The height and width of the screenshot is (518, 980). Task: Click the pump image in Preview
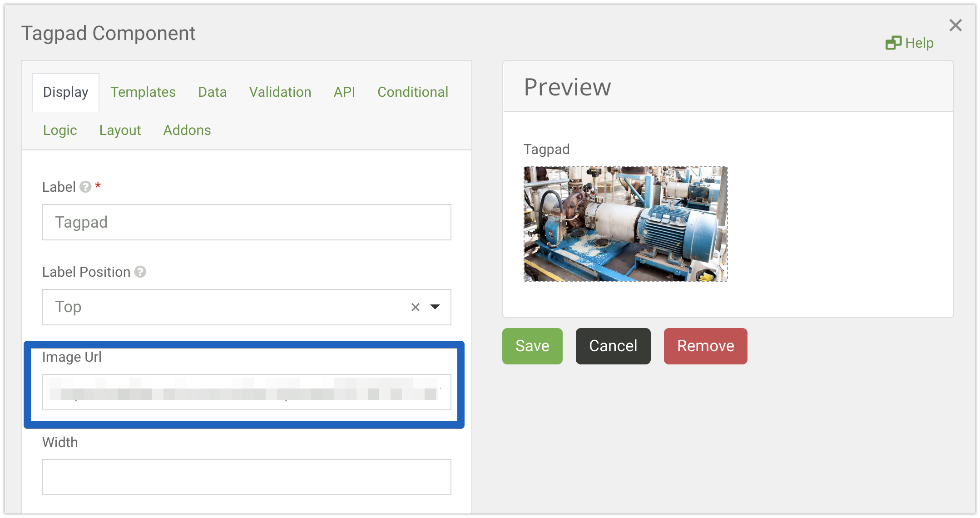pyautogui.click(x=625, y=224)
